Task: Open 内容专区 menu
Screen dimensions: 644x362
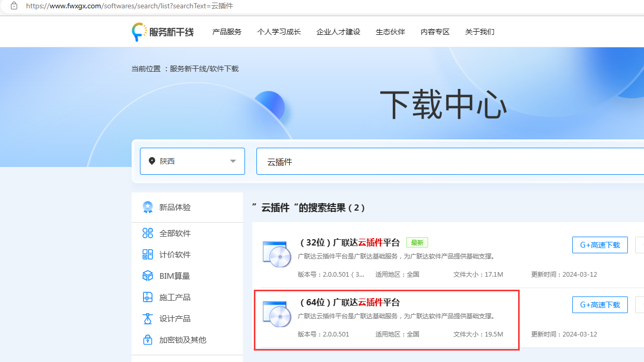Action: 435,32
